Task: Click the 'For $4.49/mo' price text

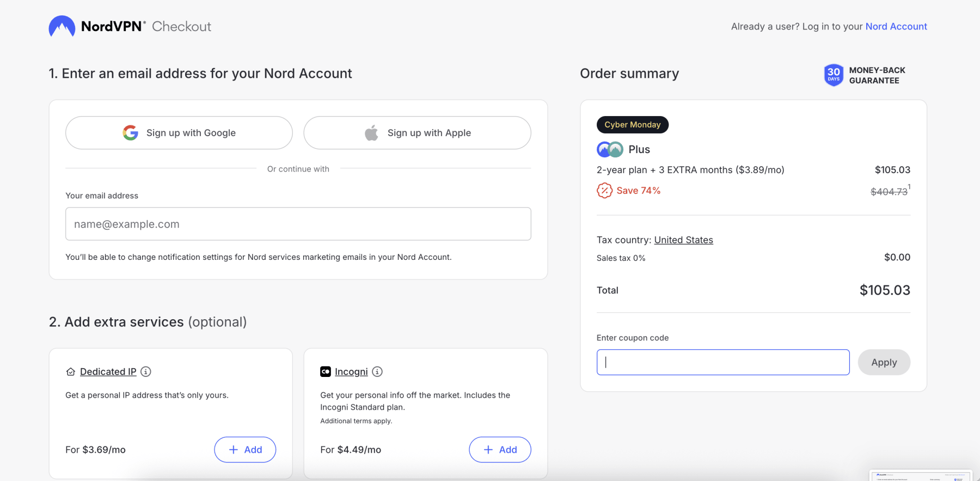Action: tap(351, 449)
